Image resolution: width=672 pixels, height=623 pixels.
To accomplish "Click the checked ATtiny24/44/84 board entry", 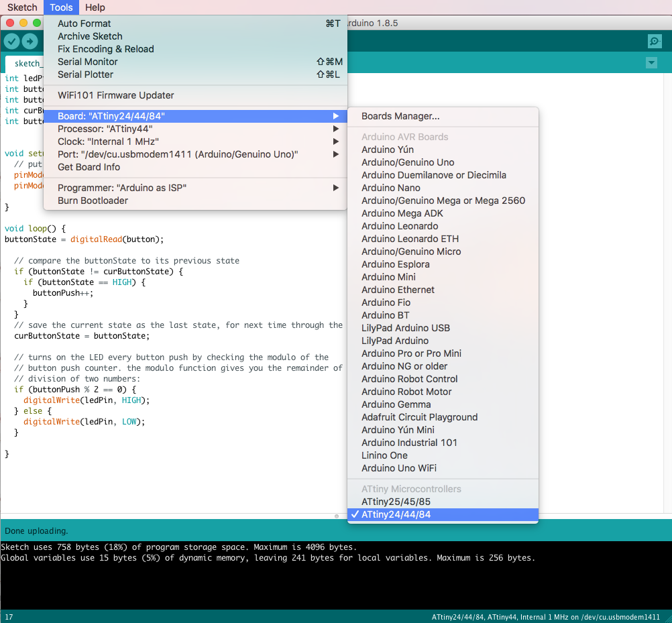I will [x=443, y=514].
